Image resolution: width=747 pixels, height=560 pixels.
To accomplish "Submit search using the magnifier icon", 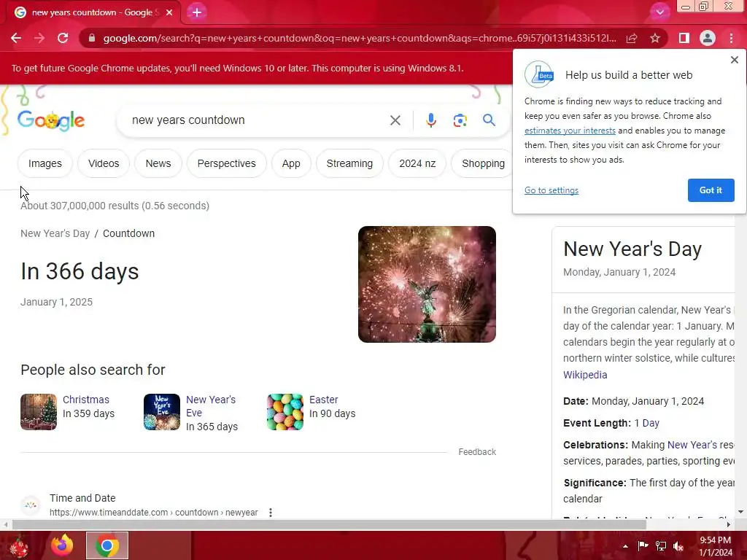I will (x=489, y=120).
